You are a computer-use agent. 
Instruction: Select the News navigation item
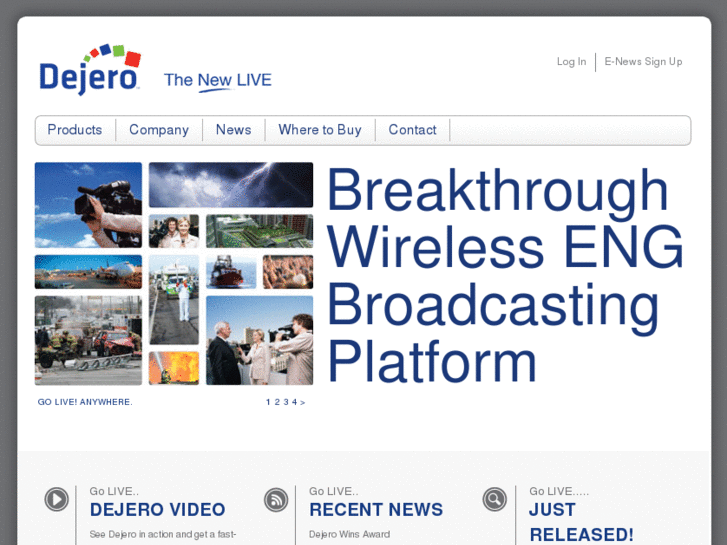point(234,130)
